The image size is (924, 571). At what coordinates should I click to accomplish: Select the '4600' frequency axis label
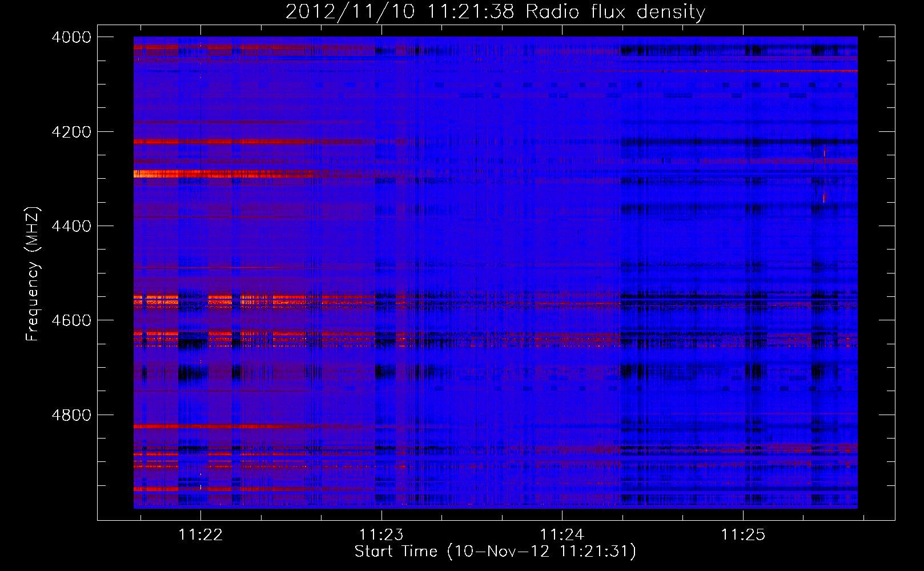[71, 320]
